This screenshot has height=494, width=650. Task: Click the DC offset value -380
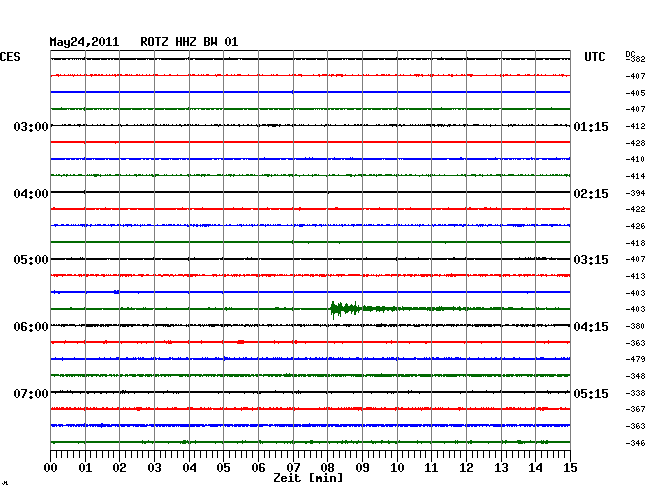click(635, 326)
